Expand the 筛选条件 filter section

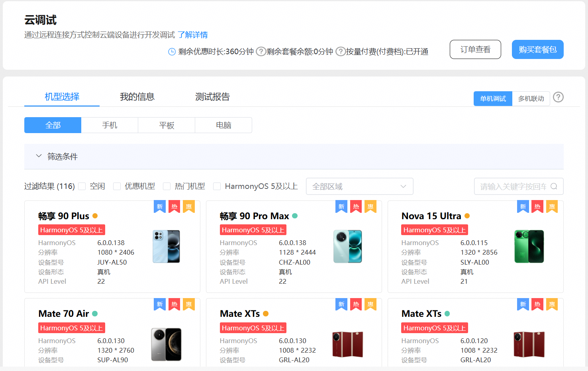(39, 156)
